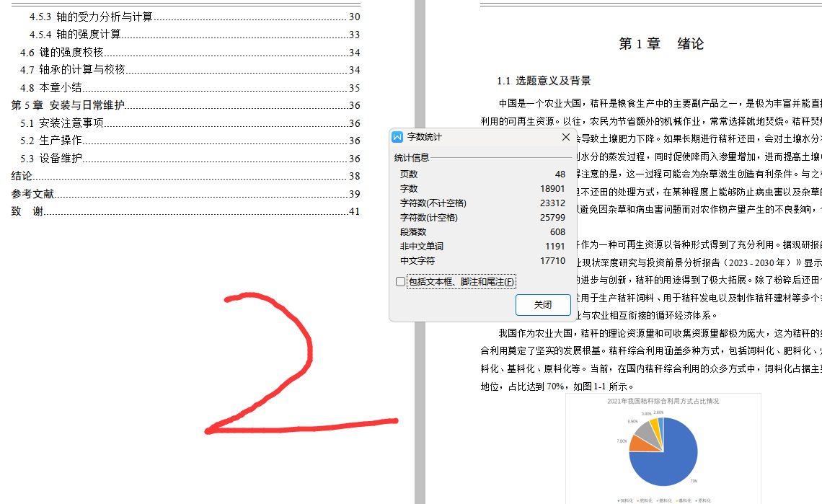Open 第5章 安装与日常维护 TOC entry
Screen dimensions: 822x504
click(185, 105)
